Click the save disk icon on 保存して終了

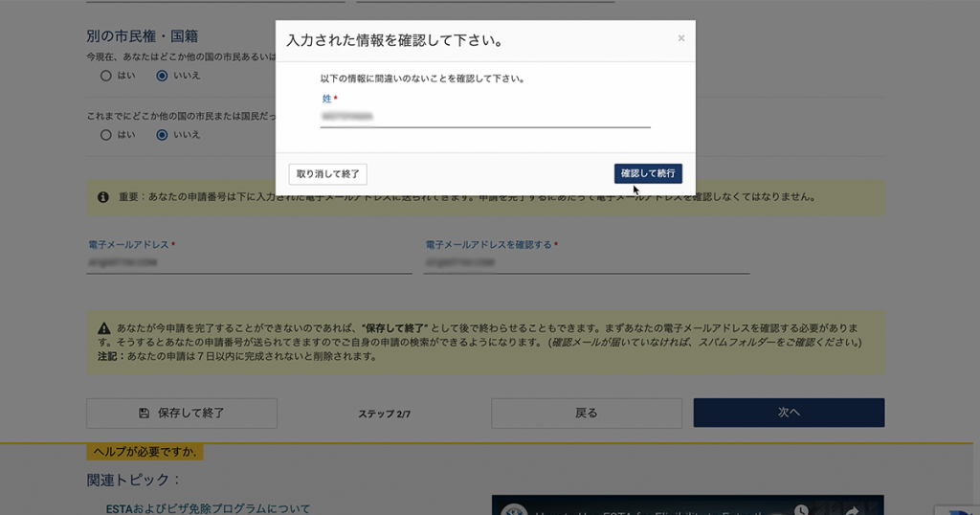click(x=144, y=414)
